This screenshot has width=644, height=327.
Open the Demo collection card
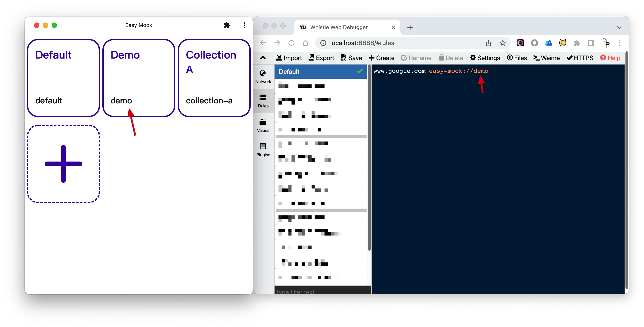point(139,78)
